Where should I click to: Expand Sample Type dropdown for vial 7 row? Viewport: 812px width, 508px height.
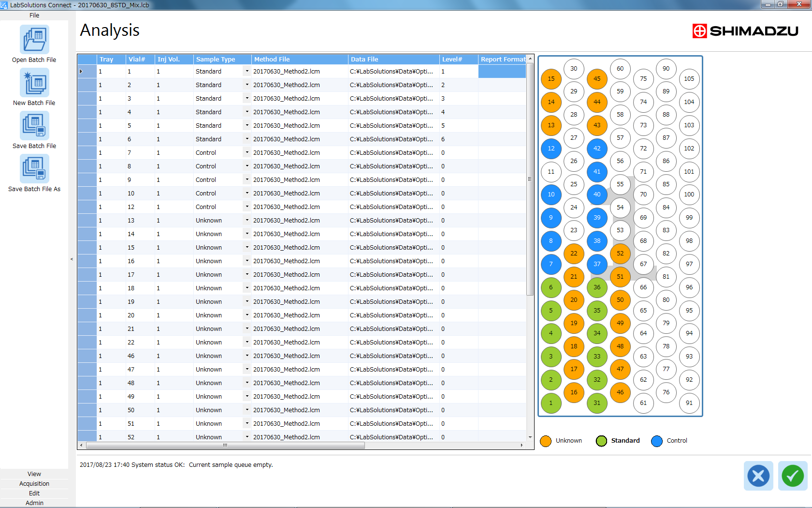pos(246,153)
